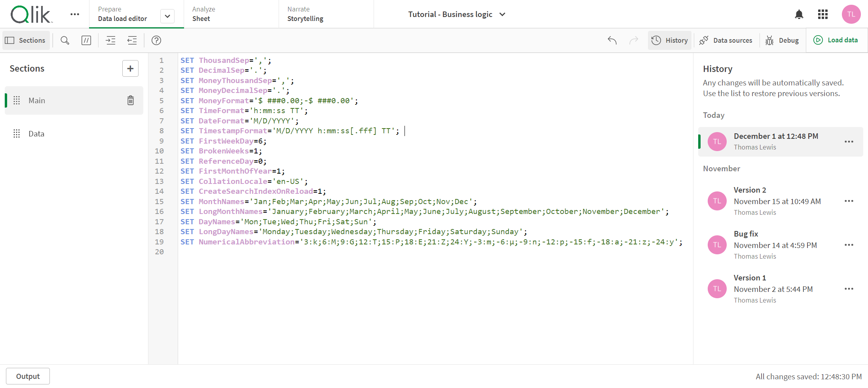Expand the Tutorial - Business logic app menu
The height and width of the screenshot is (388, 868).
tap(502, 15)
